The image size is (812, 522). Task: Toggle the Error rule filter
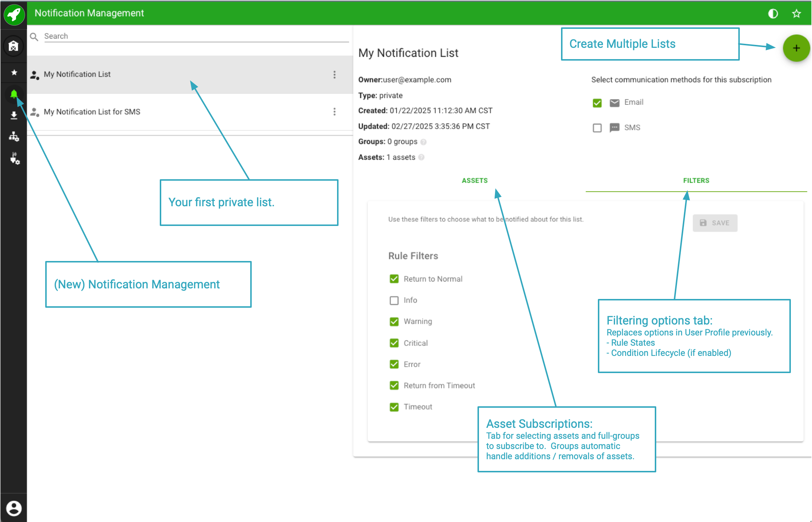394,364
